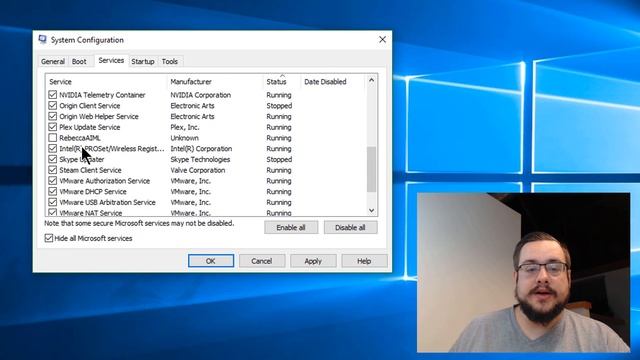Screen dimensions: 640x360
Task: Open Help for System Configuration
Action: (x=364, y=261)
